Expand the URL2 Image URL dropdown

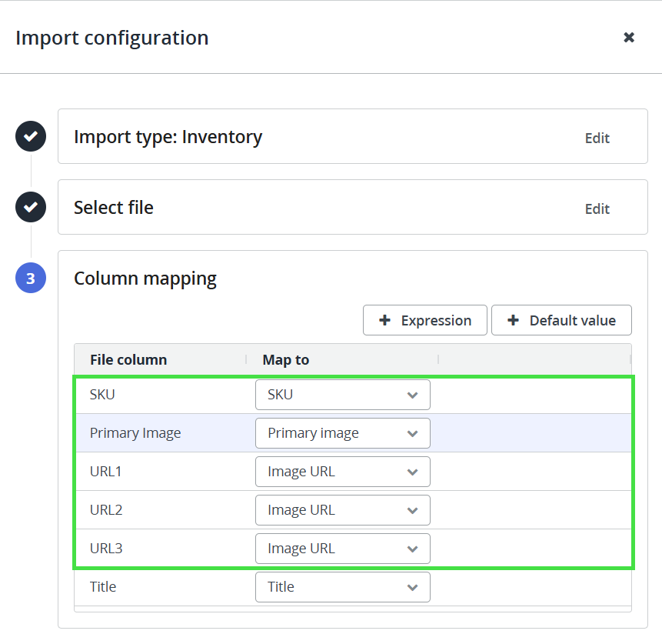pyautogui.click(x=343, y=510)
